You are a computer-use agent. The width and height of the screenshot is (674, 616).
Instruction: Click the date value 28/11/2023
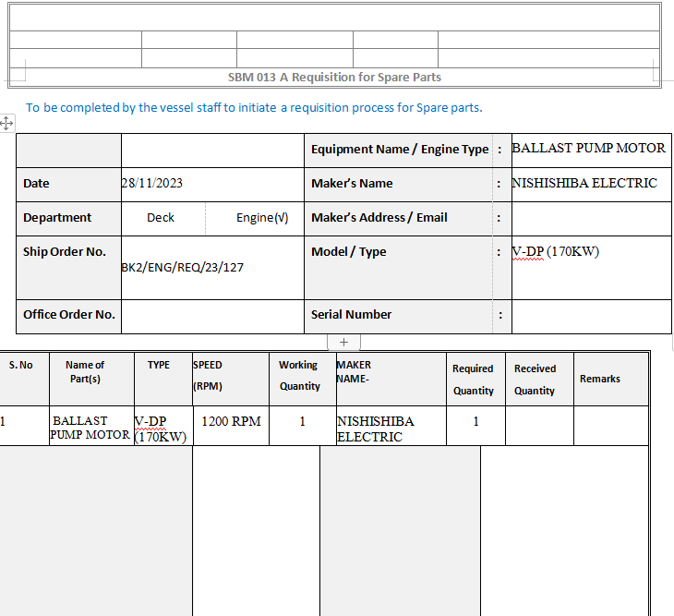[152, 183]
